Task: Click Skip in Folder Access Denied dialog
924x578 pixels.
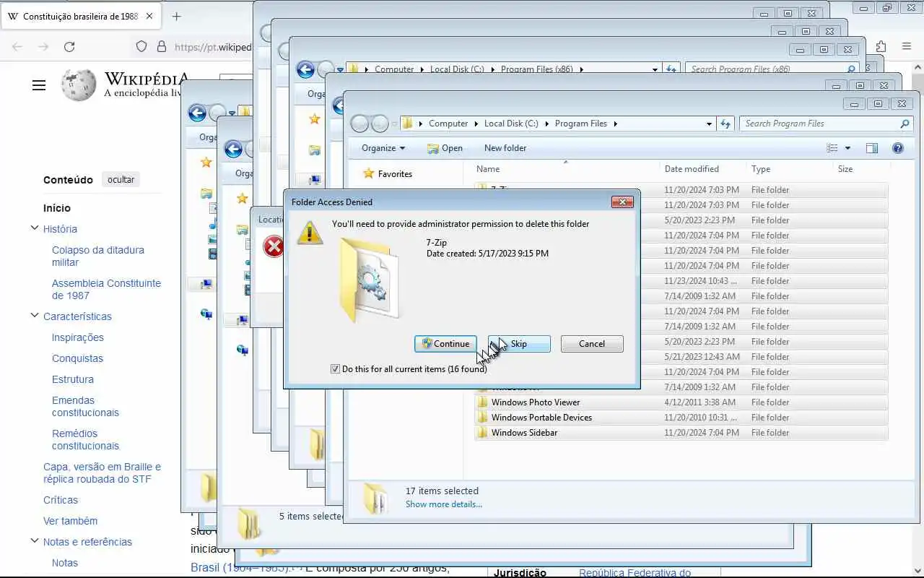Action: point(519,344)
